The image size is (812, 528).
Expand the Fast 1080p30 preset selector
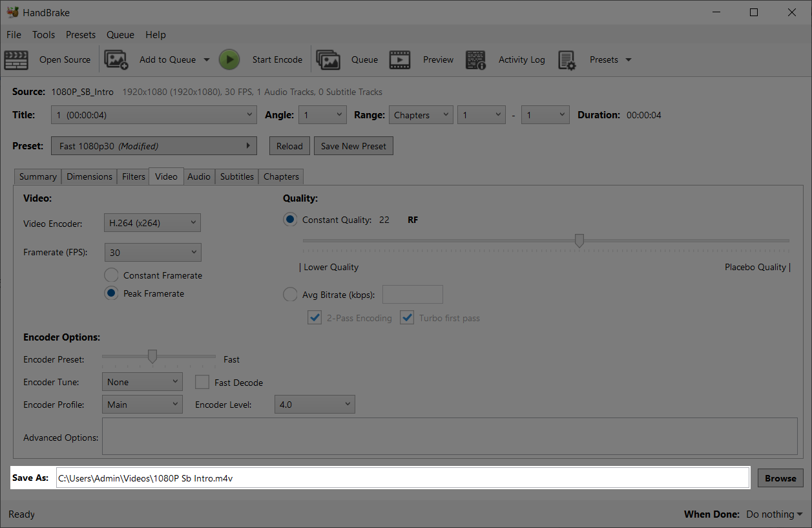pyautogui.click(x=154, y=146)
